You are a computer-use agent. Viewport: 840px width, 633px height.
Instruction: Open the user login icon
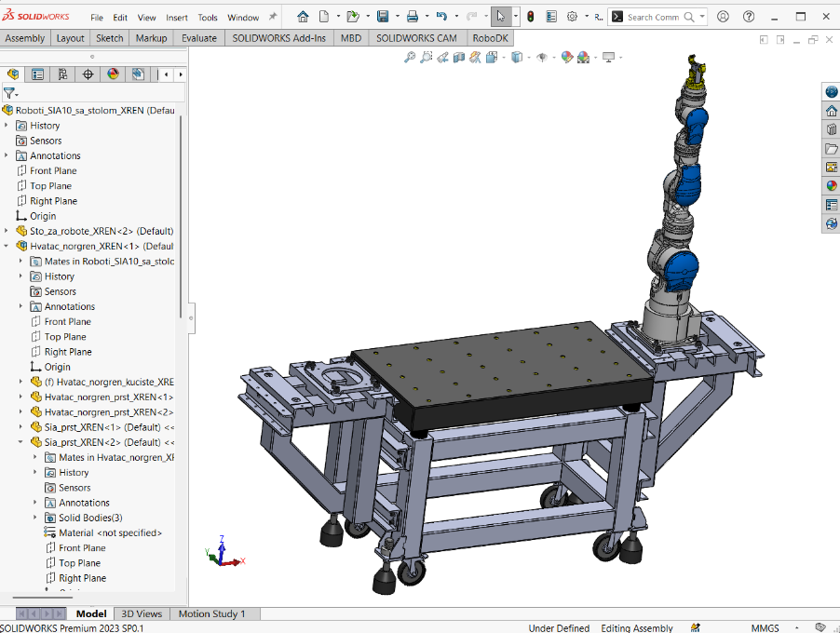point(723,17)
